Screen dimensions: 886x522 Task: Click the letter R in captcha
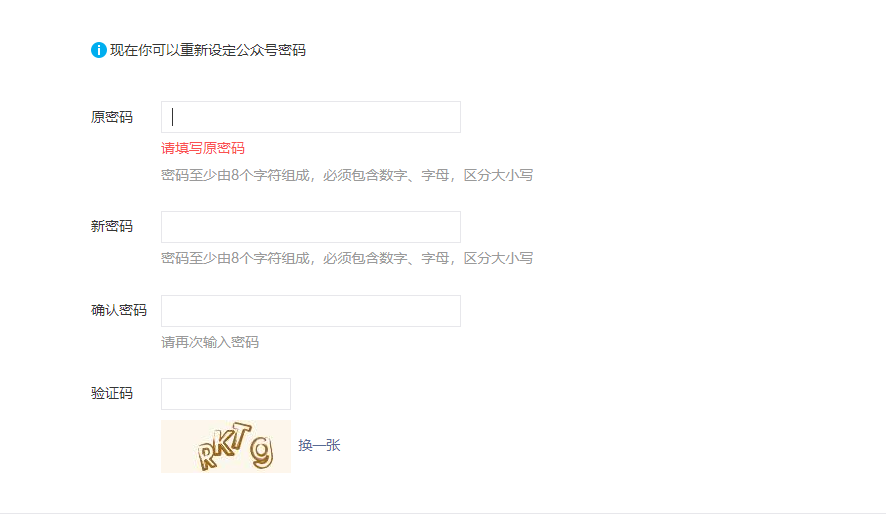(x=207, y=455)
